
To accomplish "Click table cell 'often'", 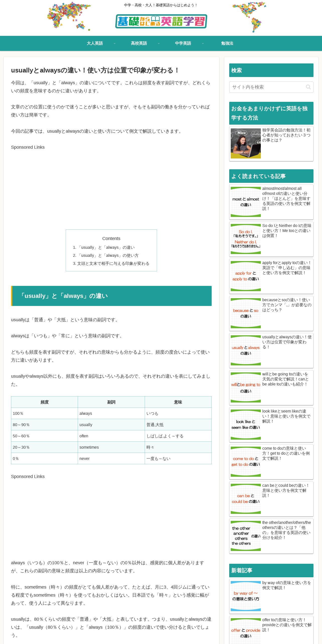I will (x=111, y=436).
